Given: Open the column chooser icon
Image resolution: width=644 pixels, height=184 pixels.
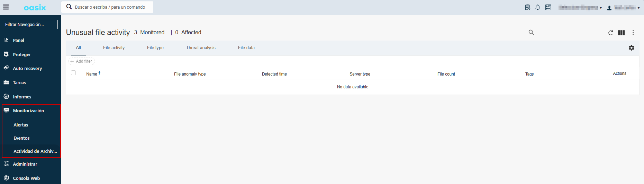Looking at the screenshot, I should pyautogui.click(x=622, y=33).
